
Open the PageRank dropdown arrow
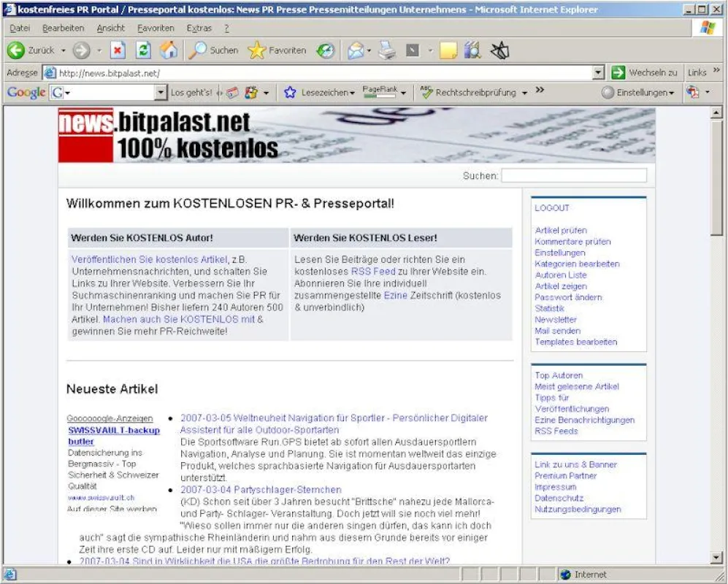click(x=404, y=93)
